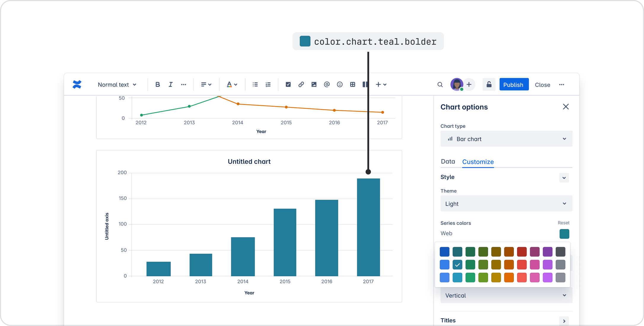The height and width of the screenshot is (326, 644).
Task: Insert a link
Action: (301, 84)
